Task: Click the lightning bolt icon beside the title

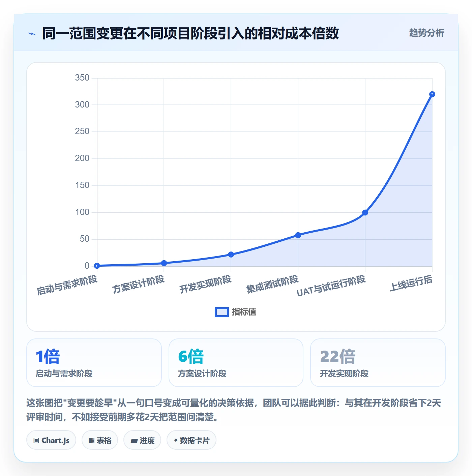Action: click(32, 34)
